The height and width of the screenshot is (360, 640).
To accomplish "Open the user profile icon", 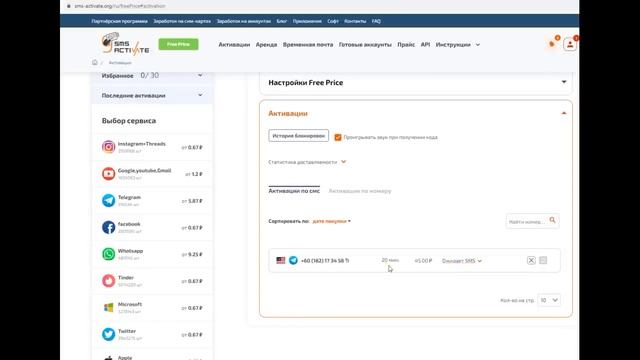I will coord(570,44).
